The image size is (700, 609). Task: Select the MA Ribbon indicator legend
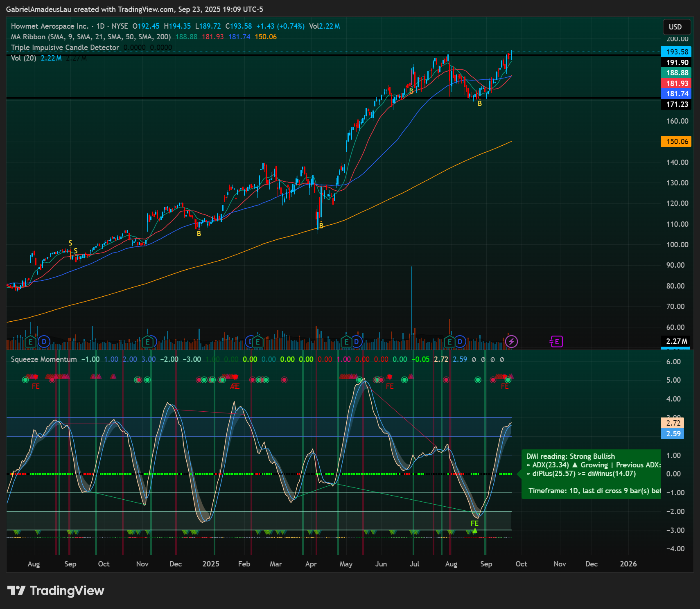click(x=91, y=37)
